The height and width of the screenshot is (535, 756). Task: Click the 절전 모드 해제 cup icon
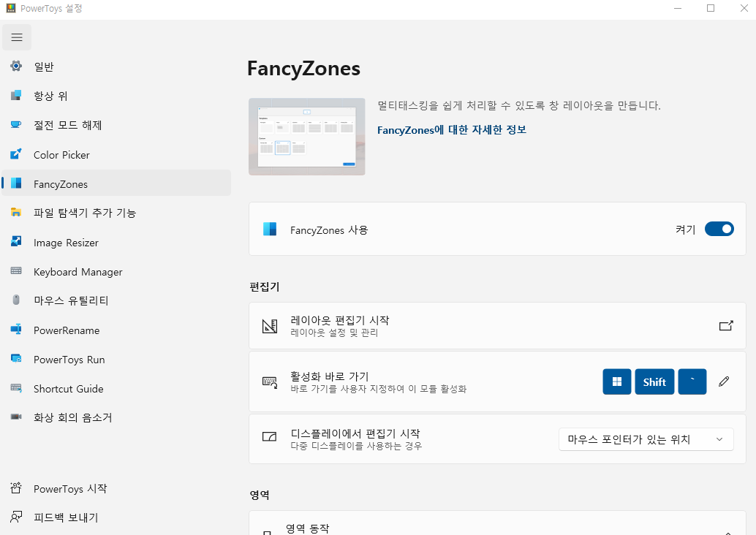16,125
